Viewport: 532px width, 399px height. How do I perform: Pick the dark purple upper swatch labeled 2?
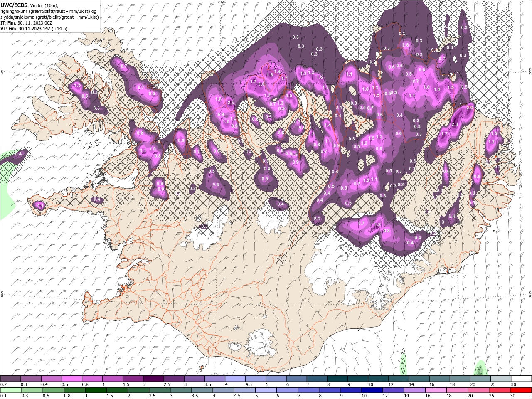pos(153,378)
